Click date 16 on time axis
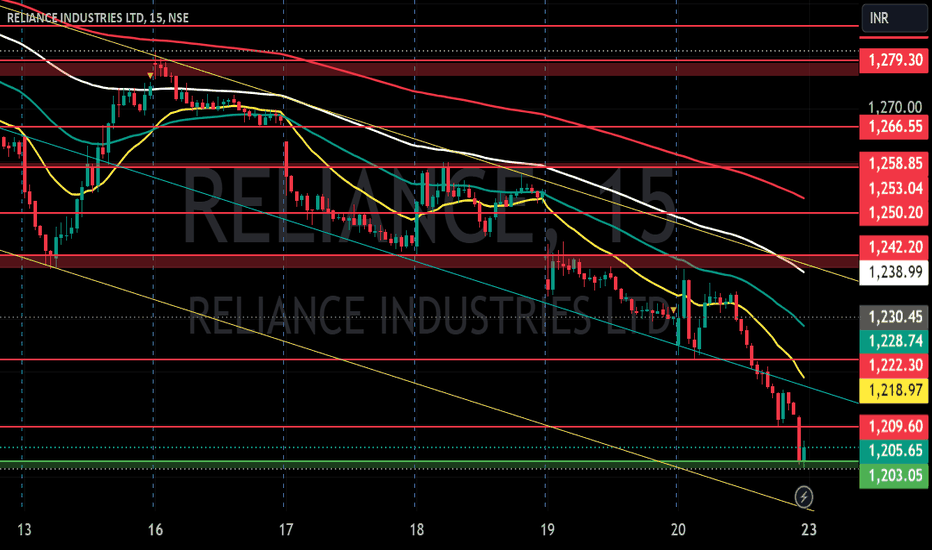 (x=155, y=529)
